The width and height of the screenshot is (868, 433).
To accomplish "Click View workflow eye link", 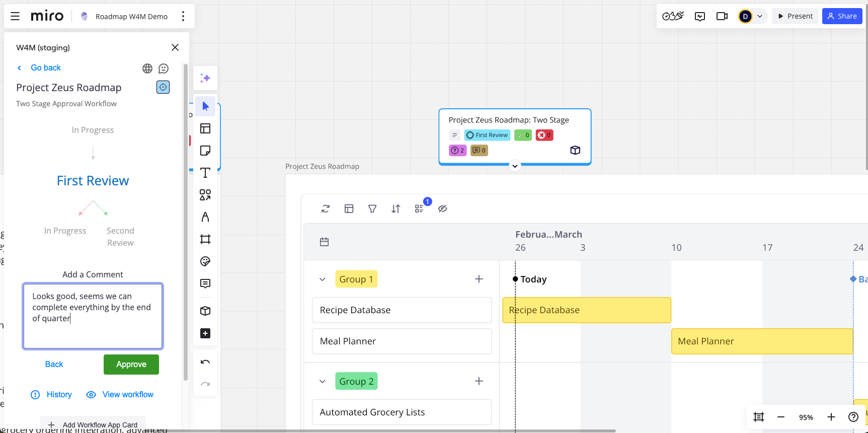I will coord(120,395).
